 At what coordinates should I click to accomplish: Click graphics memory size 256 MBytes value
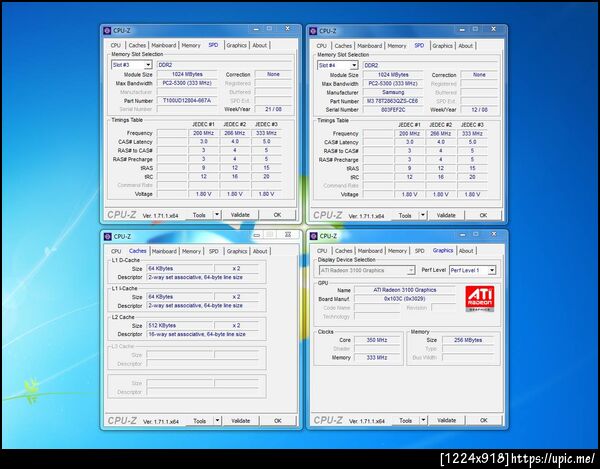pos(468,340)
